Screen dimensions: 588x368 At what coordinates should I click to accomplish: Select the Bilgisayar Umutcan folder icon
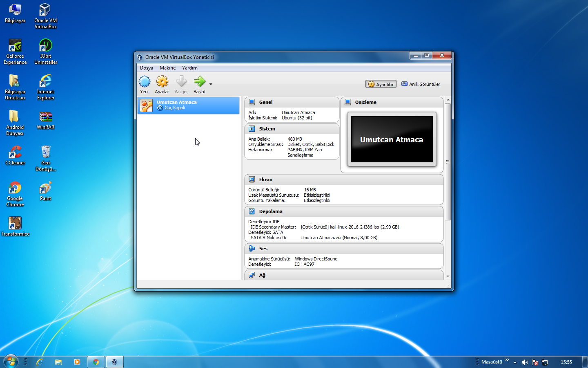click(15, 87)
